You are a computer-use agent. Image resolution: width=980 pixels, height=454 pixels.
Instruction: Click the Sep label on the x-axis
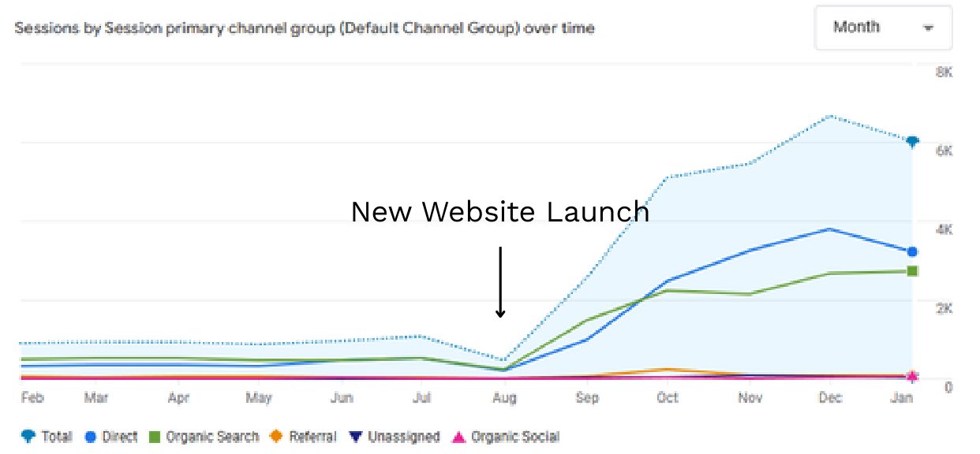[x=587, y=398]
